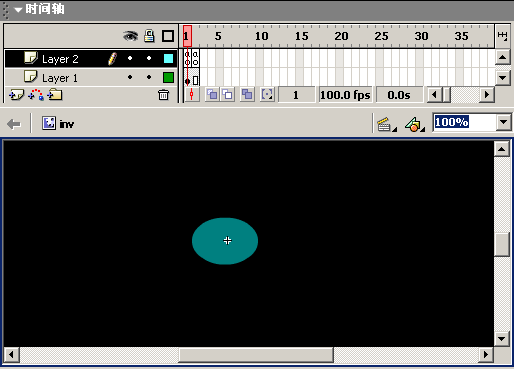514x369 pixels.
Task: Click the Insert Layer icon
Action: [x=16, y=95]
